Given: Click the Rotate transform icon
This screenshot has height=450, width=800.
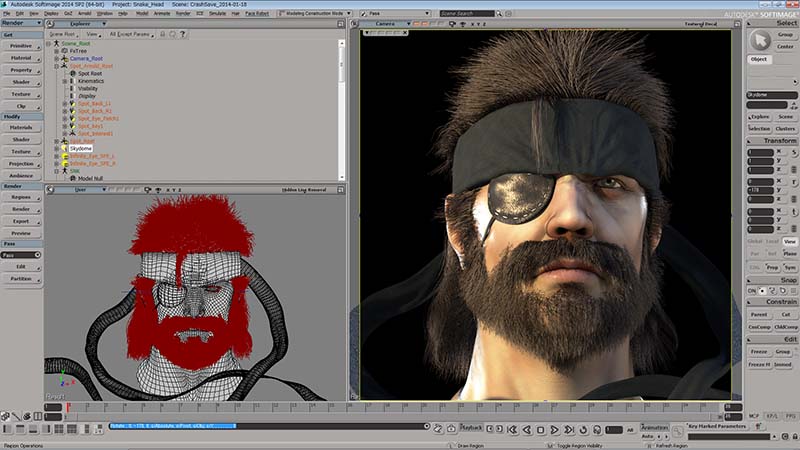Looking at the screenshot, I should point(794,182).
